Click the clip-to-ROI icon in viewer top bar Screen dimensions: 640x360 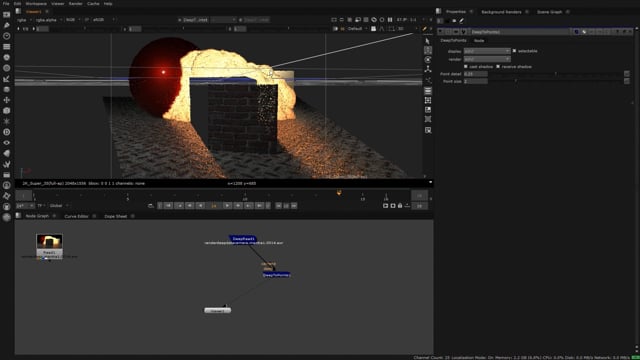coord(333,20)
